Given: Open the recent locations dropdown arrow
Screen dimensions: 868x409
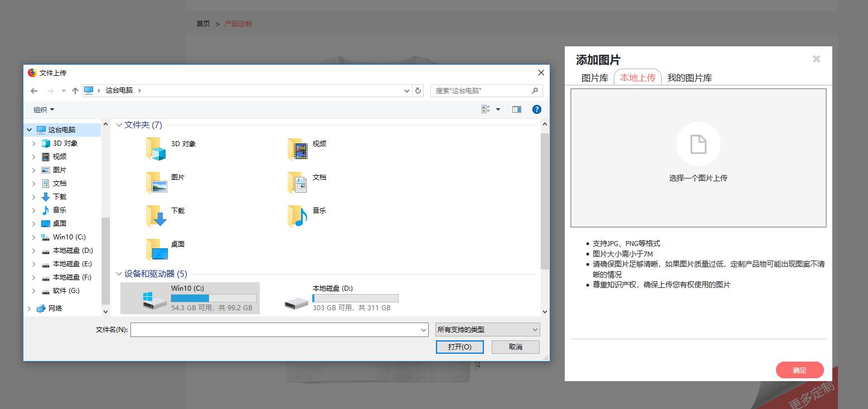Looking at the screenshot, I should tap(64, 90).
